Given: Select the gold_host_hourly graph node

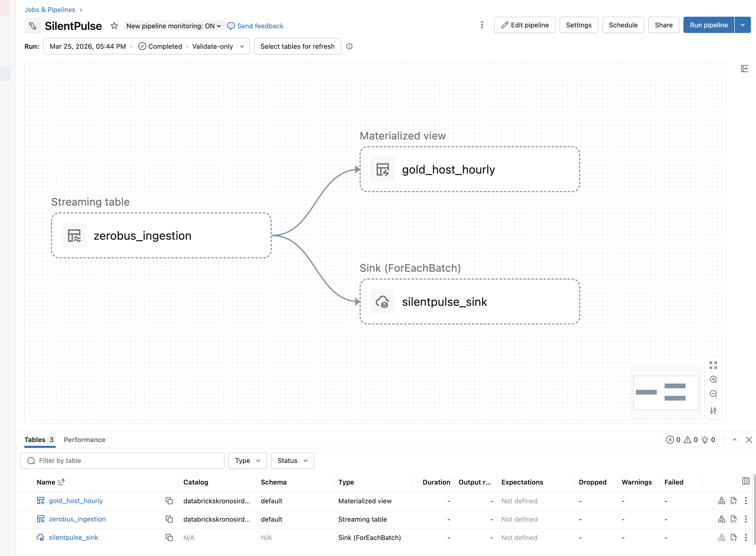Looking at the screenshot, I should pyautogui.click(x=469, y=169).
